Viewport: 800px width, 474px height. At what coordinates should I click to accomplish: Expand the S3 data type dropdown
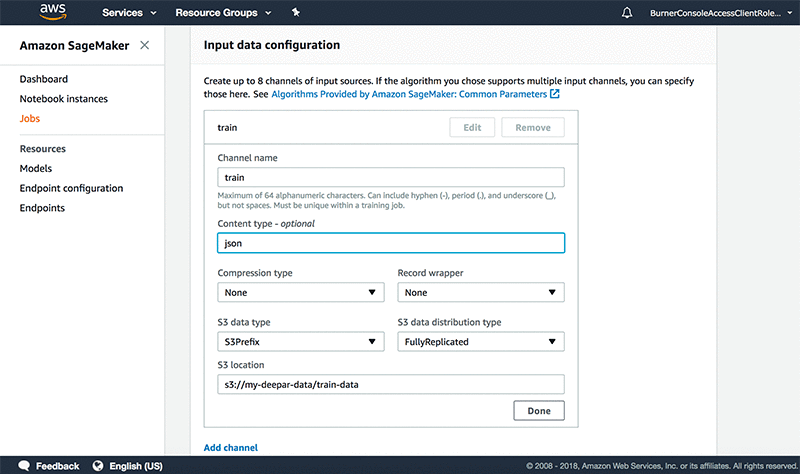coord(301,342)
